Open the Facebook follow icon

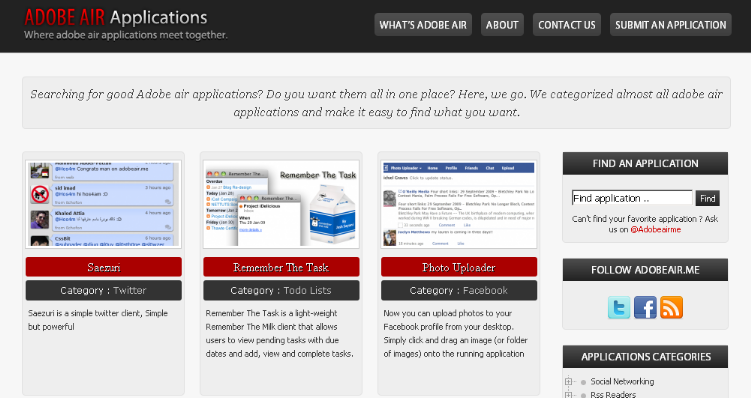(x=645, y=307)
